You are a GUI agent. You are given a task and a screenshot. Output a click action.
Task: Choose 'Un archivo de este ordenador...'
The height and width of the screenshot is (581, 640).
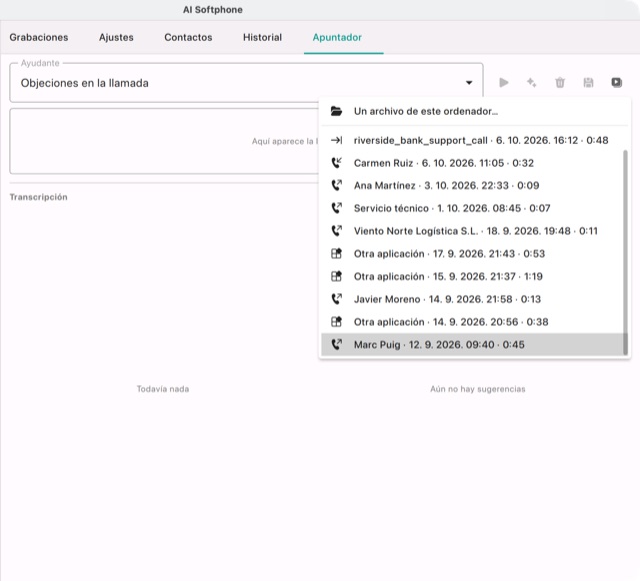(475, 111)
